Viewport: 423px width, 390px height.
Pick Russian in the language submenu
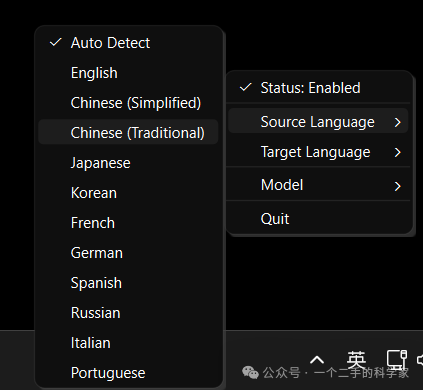[128, 313]
